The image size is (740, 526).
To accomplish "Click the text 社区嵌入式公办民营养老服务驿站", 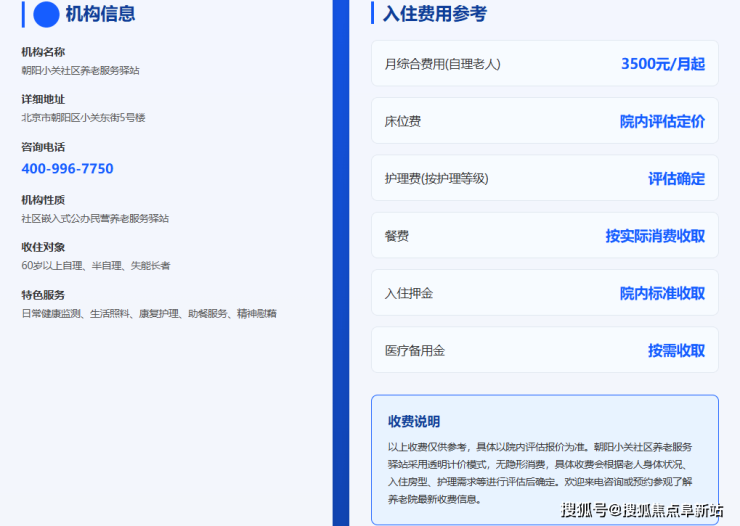I will [x=95, y=218].
